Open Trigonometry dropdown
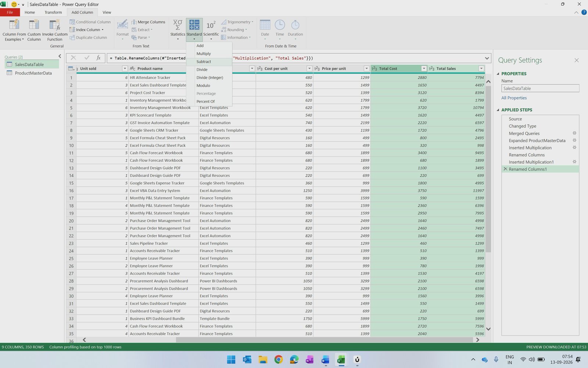This screenshot has width=588, height=368. [x=237, y=22]
